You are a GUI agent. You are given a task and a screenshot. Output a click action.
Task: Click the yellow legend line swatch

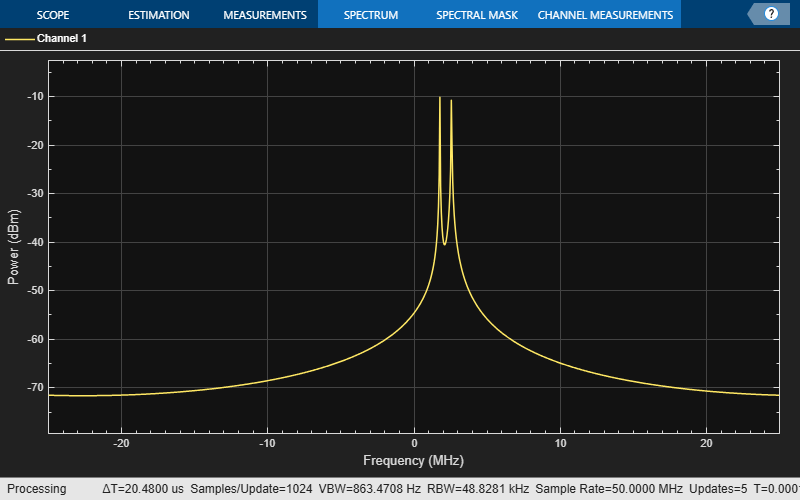click(19, 39)
